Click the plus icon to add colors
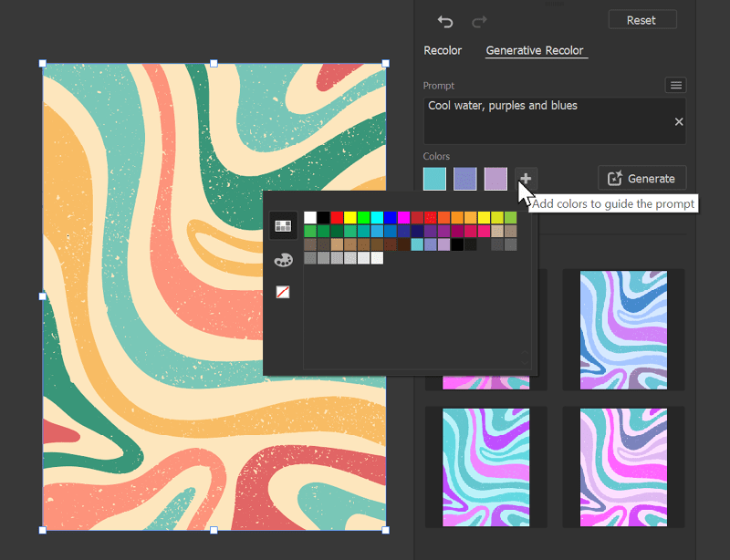This screenshot has width=730, height=560. pos(527,179)
